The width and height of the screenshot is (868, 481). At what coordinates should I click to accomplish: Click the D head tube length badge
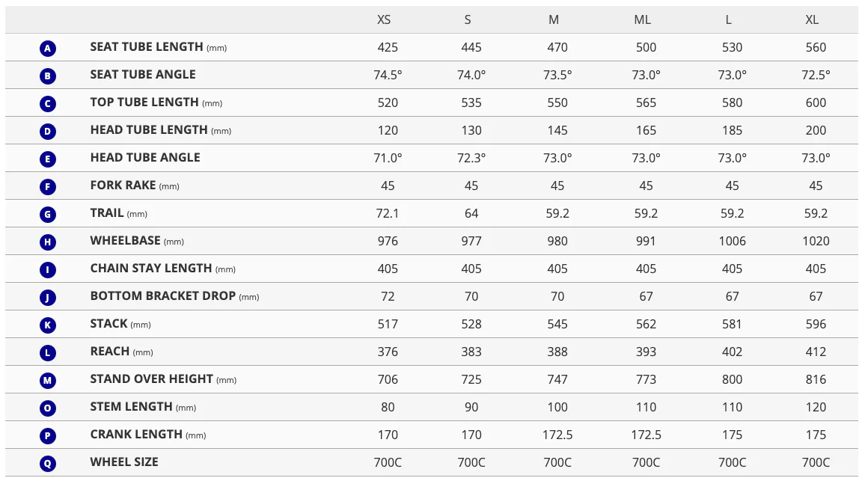coord(48,131)
